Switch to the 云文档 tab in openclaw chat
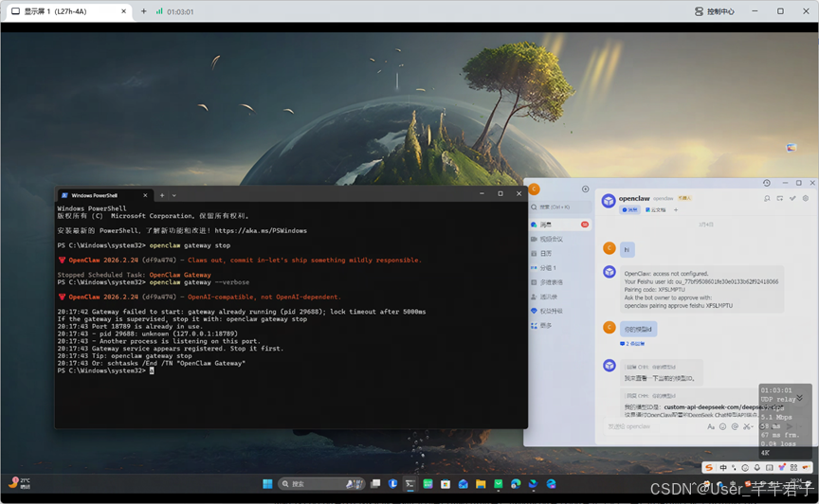 point(656,210)
